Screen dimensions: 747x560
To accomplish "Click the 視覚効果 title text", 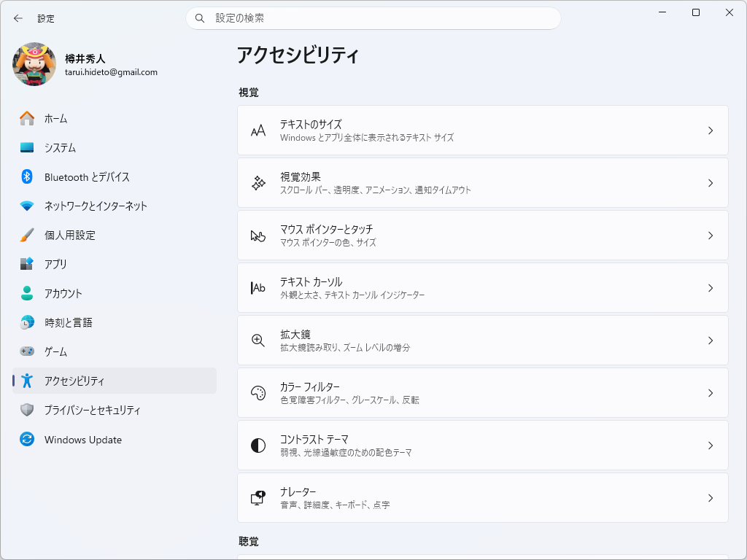I will (x=300, y=176).
